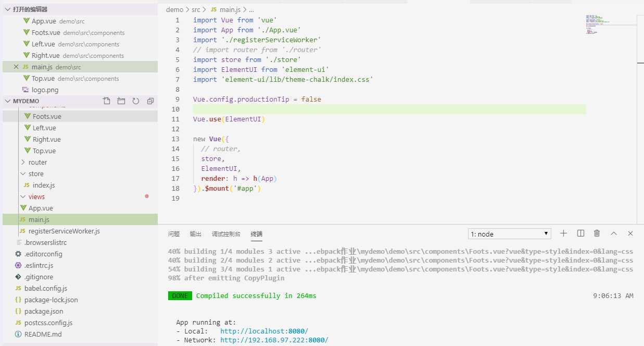Open App.vue from open editors list
The height and width of the screenshot is (346, 644).
point(80,21)
